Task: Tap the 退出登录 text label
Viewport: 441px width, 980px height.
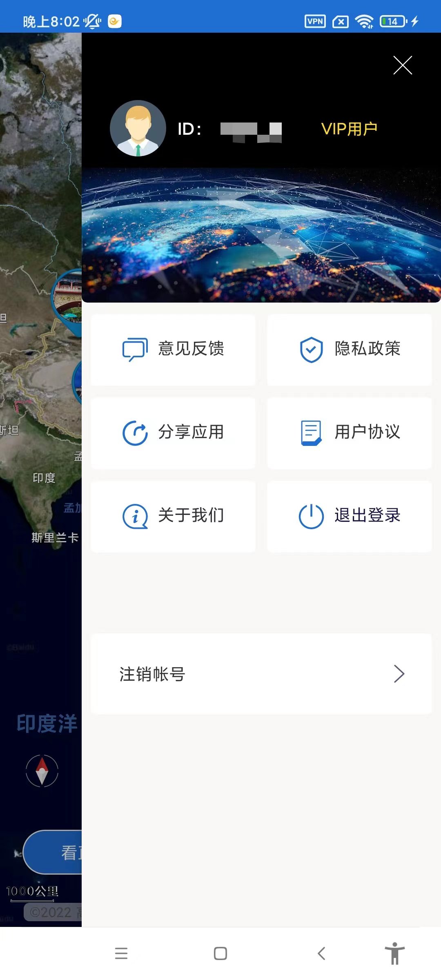Action: coord(367,515)
